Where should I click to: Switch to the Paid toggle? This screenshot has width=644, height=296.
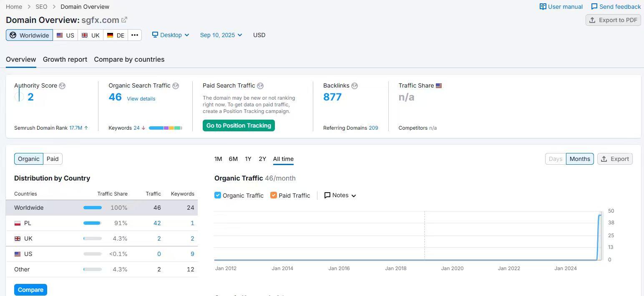pos(53,159)
